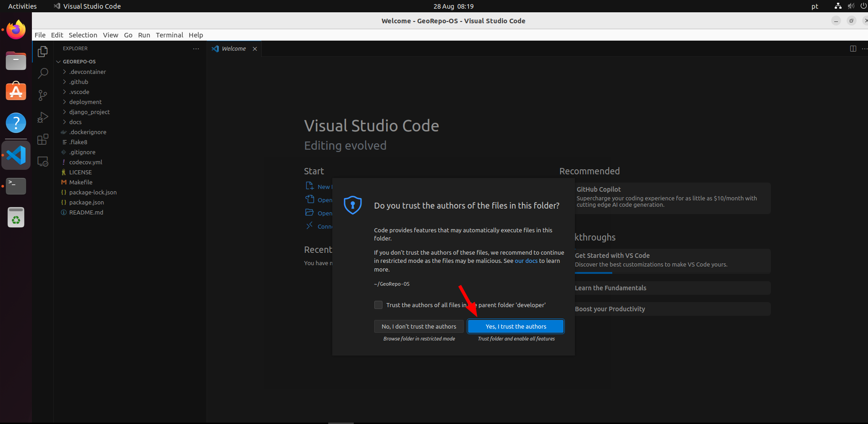868x424 pixels.
Task: Expand the .github folder
Action: (65, 82)
